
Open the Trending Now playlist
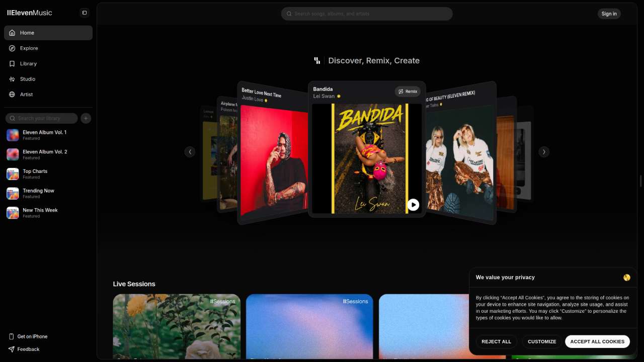(x=48, y=194)
